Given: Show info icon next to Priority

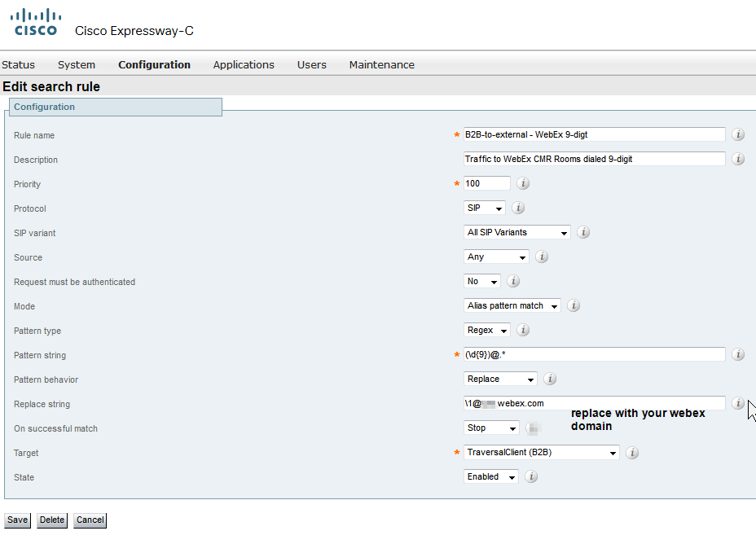Looking at the screenshot, I should (523, 183).
